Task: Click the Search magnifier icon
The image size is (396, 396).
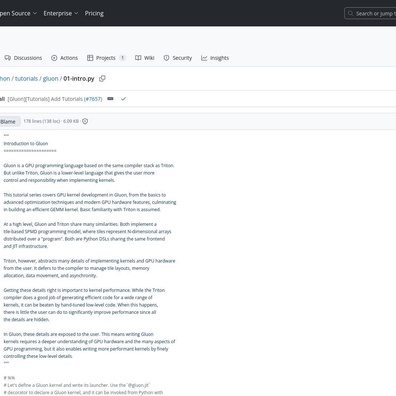Action: (x=350, y=13)
